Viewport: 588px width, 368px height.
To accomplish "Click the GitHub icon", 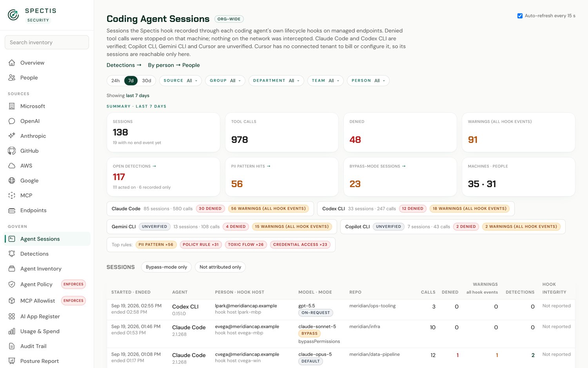I will (12, 151).
